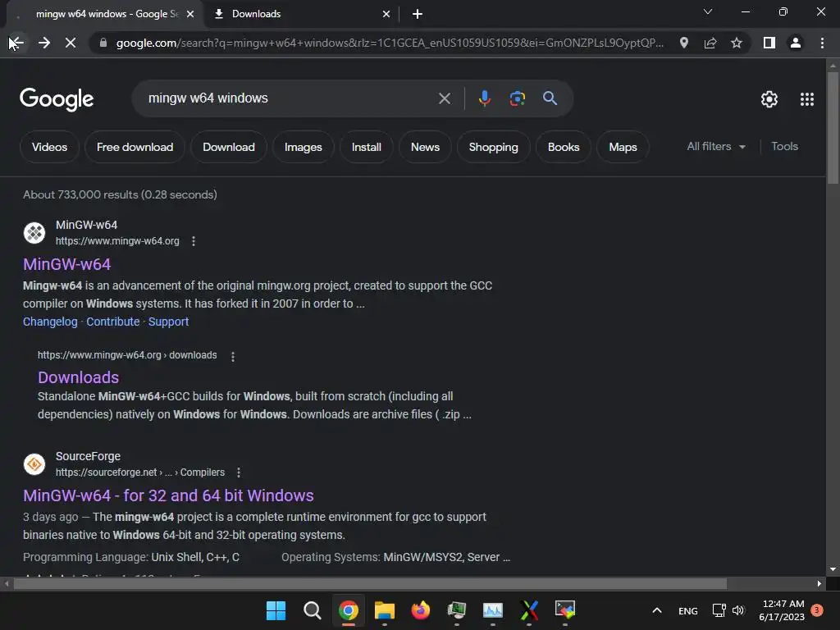
Task: Filter results by News
Action: pyautogui.click(x=426, y=147)
